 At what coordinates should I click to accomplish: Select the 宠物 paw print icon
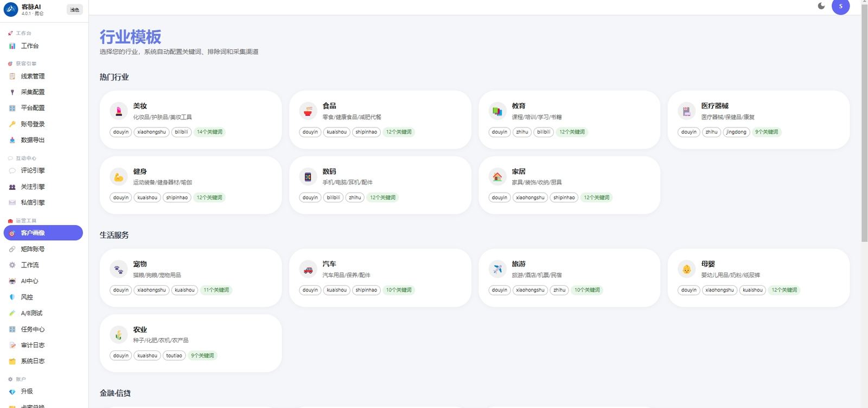(119, 269)
